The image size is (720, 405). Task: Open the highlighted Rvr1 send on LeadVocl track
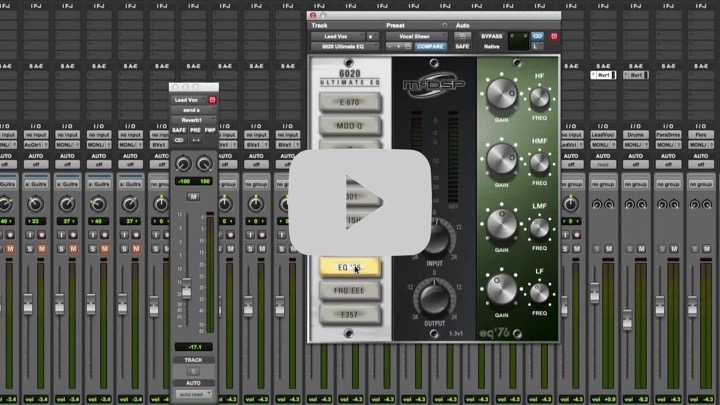click(603, 75)
